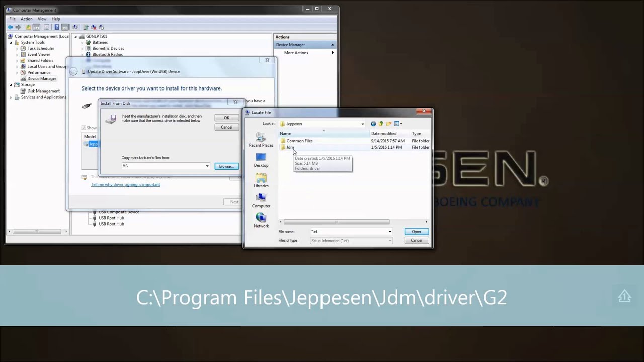Open Computer from the Locate File places bar
The image size is (644, 362).
click(261, 201)
